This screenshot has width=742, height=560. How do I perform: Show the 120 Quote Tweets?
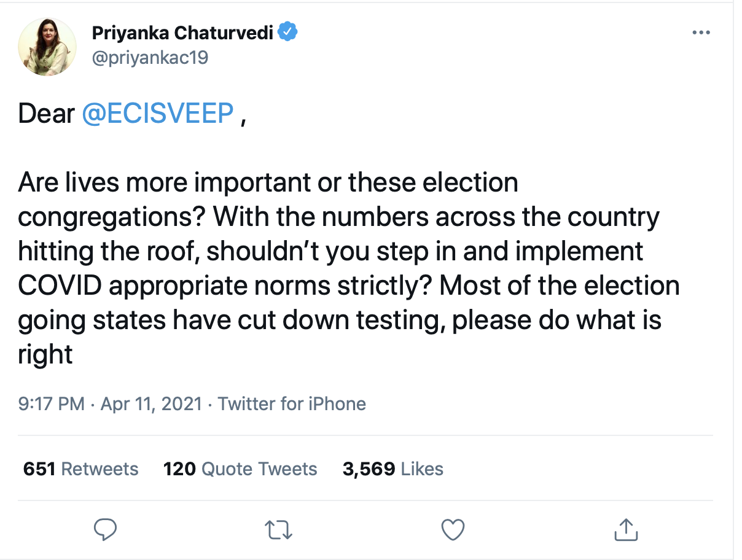coord(240,469)
